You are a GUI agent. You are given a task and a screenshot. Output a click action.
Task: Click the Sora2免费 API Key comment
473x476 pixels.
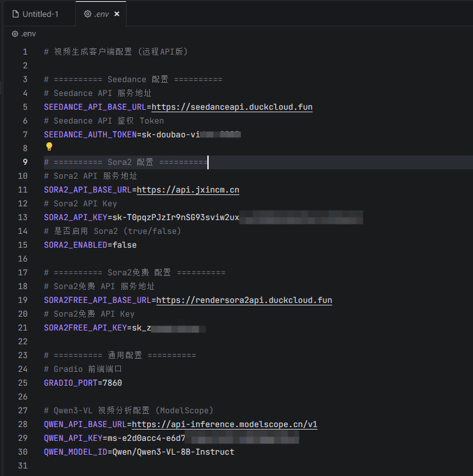click(89, 314)
